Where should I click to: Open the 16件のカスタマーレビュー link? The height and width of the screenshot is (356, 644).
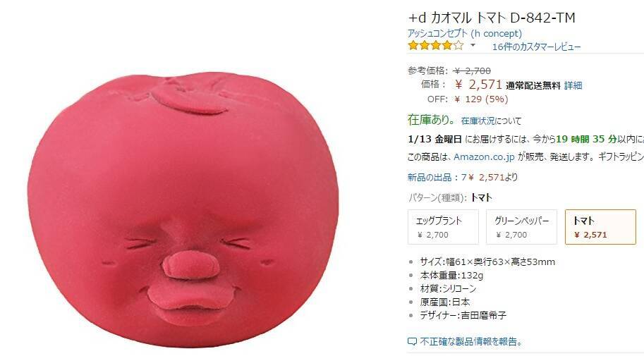536,47
